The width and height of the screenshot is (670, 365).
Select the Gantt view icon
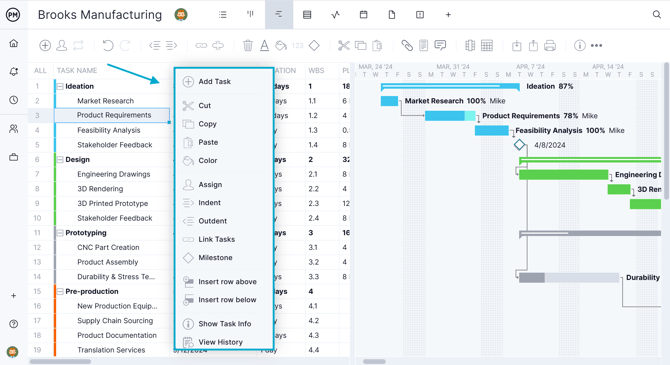(279, 15)
